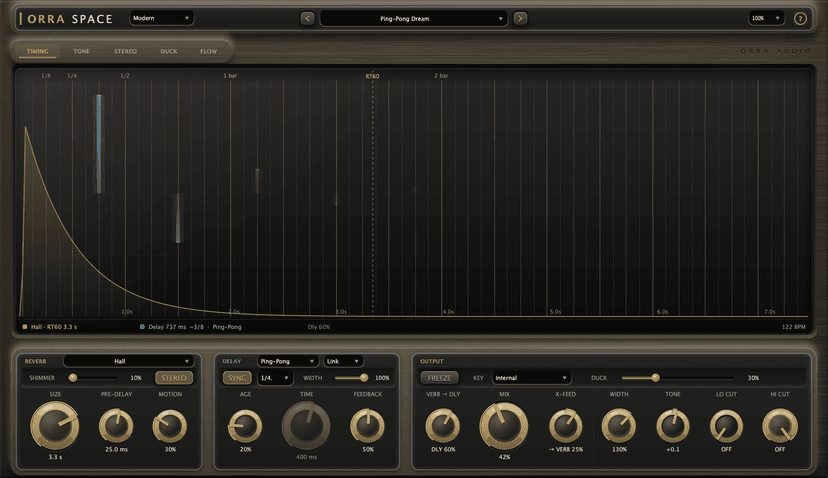Click the delay Feedback knob
Image resolution: width=828 pixels, height=478 pixels.
pyautogui.click(x=368, y=426)
